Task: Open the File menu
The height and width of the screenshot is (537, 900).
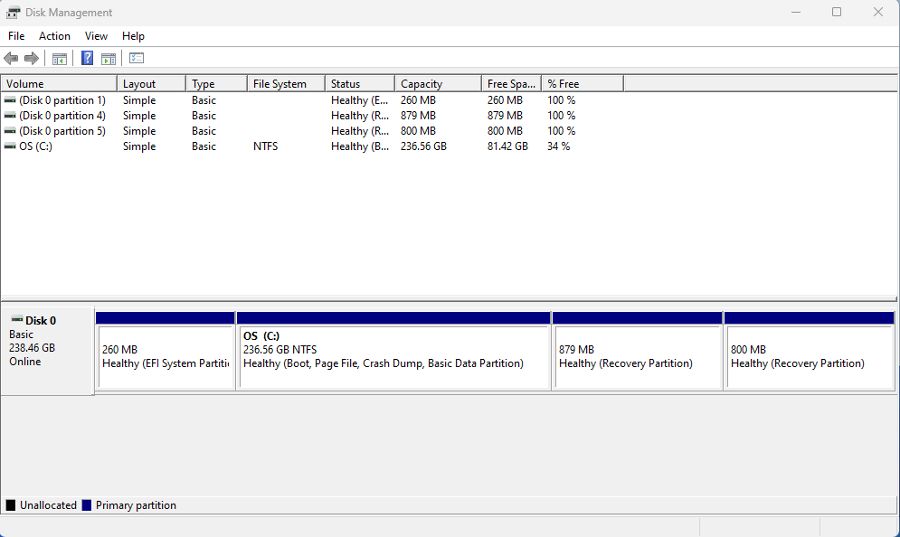Action: click(x=16, y=36)
